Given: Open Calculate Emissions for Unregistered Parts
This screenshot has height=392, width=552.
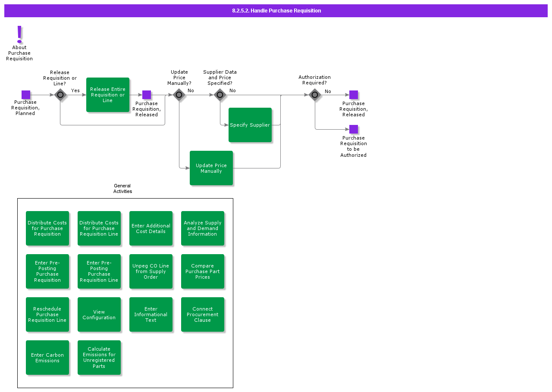Looking at the screenshot, I should 99,358.
